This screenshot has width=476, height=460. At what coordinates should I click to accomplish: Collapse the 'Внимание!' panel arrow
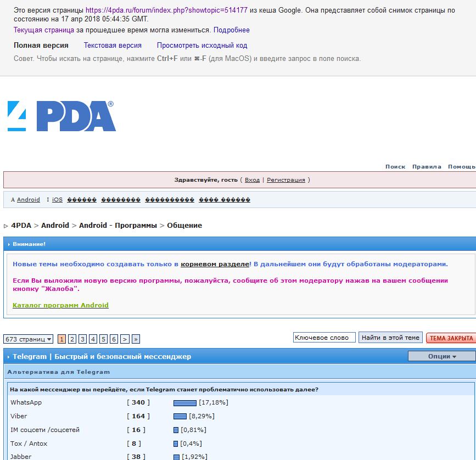(x=9, y=244)
